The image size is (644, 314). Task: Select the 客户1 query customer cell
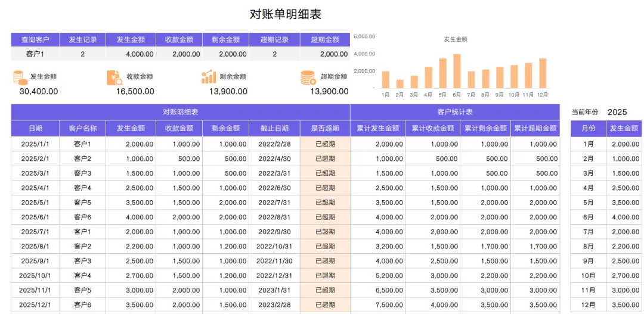(35, 54)
